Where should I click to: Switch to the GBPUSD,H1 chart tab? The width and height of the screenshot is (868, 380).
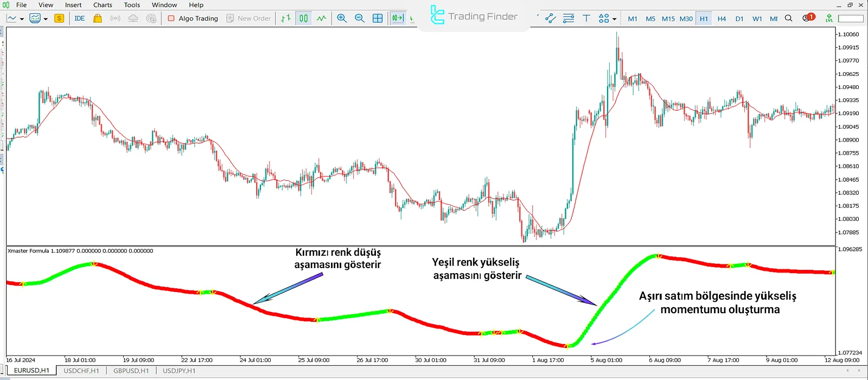tap(131, 371)
